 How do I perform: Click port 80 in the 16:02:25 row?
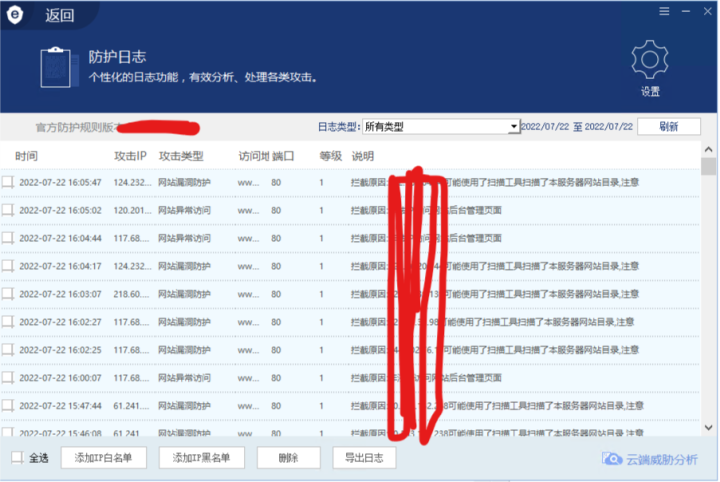point(276,350)
